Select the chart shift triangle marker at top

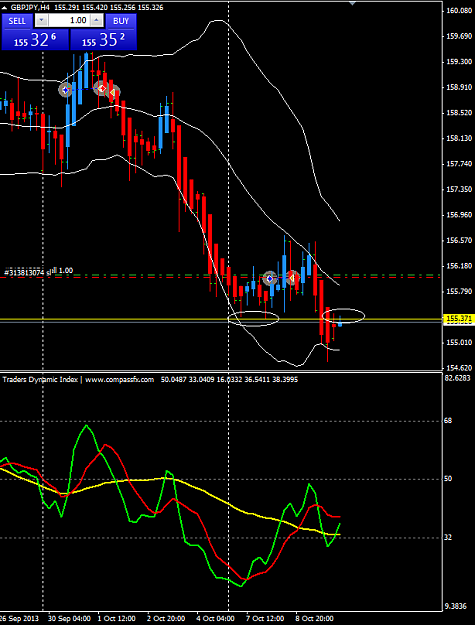[x=352, y=2]
